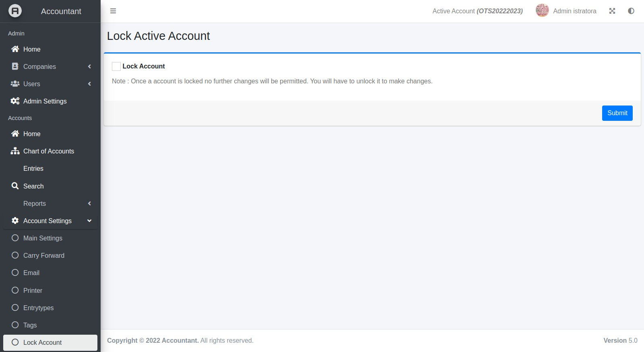The height and width of the screenshot is (352, 644).
Task: Open Carry Forward settings page
Action: coord(43,255)
